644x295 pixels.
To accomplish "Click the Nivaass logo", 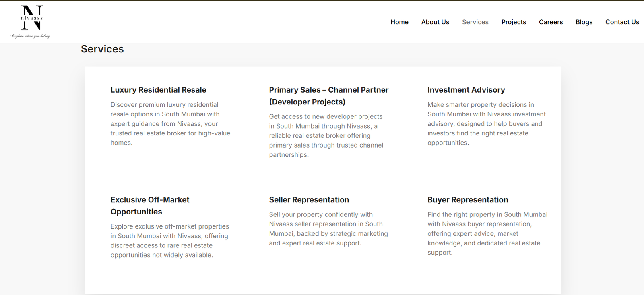I will tap(31, 22).
